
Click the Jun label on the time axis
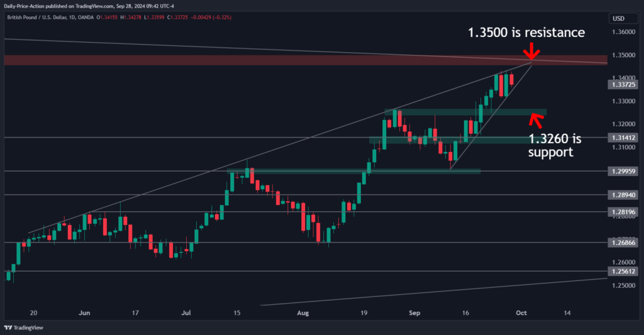pyautogui.click(x=84, y=313)
